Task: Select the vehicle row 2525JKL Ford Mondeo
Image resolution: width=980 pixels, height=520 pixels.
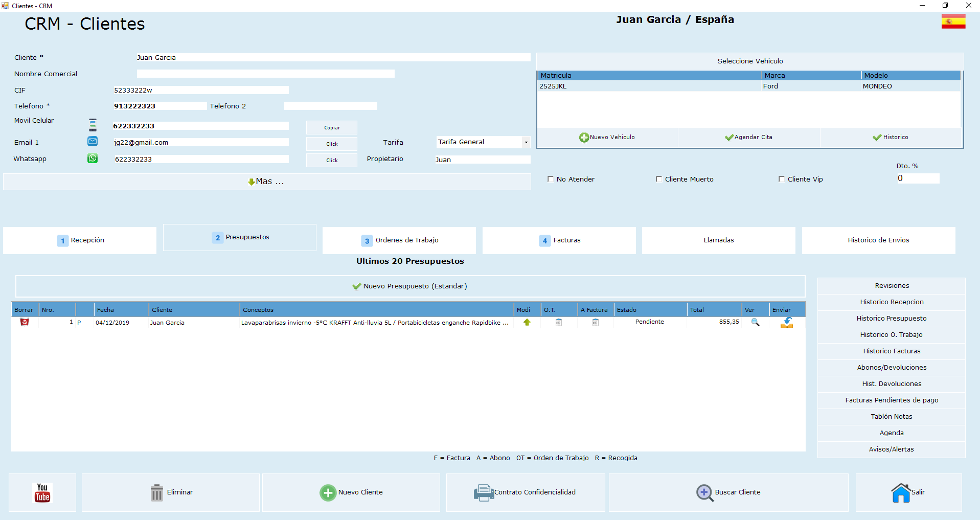Action: point(749,86)
